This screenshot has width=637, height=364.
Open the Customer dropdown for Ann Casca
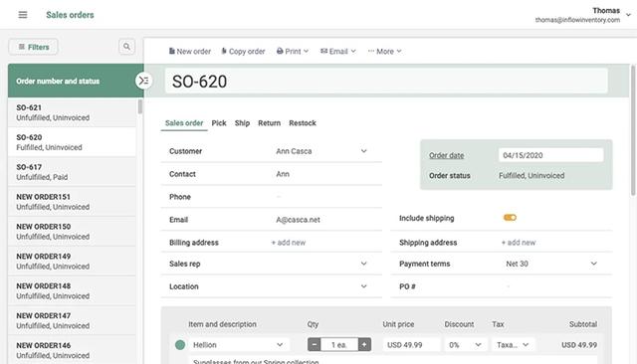[x=363, y=151]
